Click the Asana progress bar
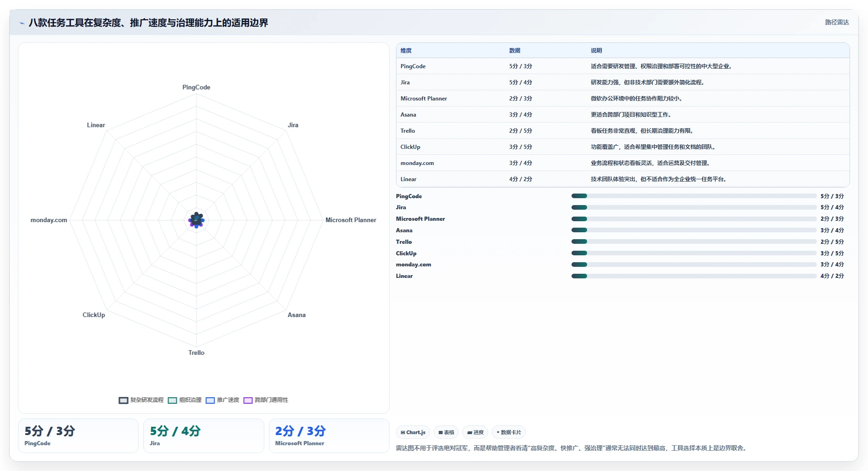 693,230
